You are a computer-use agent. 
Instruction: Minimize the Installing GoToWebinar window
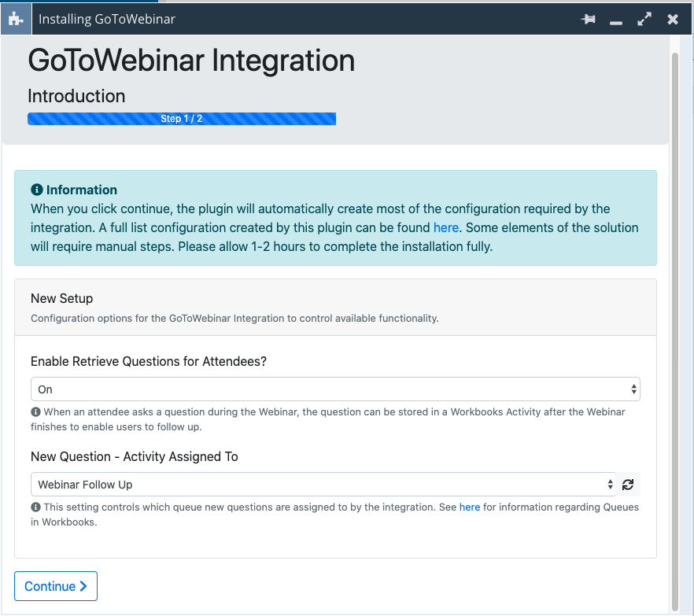click(616, 20)
